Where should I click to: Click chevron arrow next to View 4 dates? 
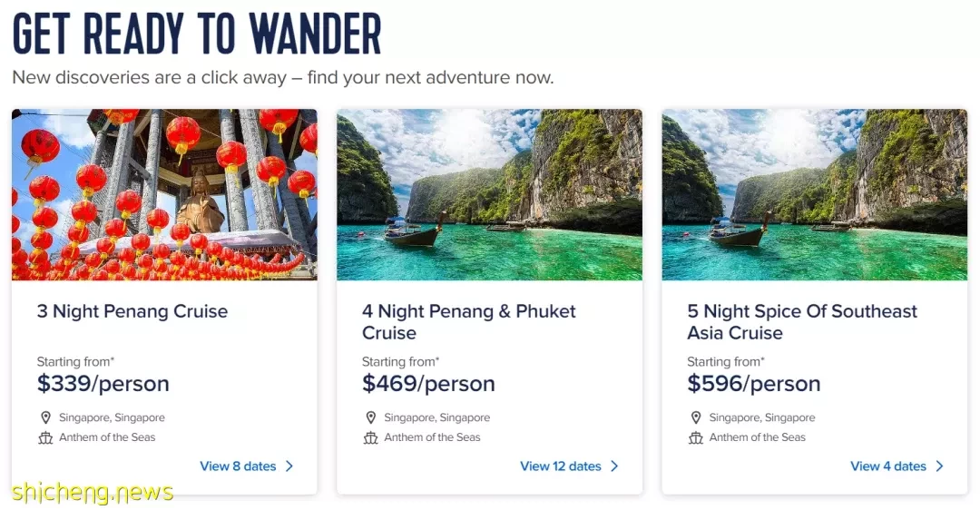tap(939, 466)
